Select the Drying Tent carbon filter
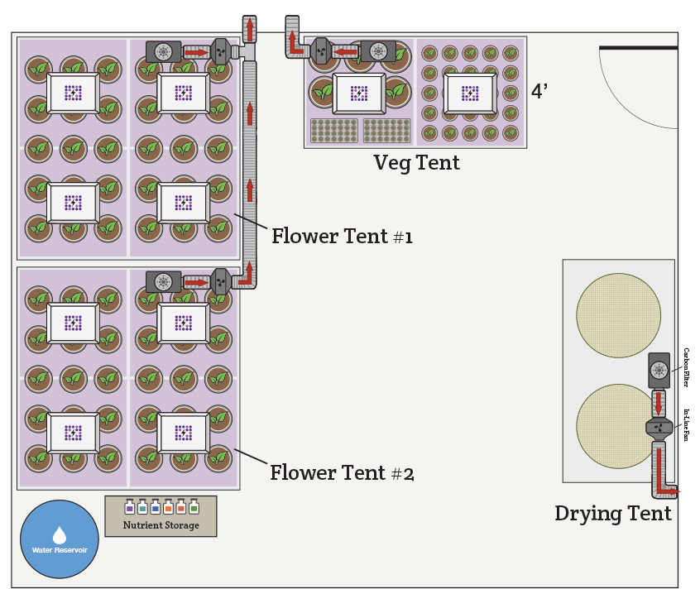 pyautogui.click(x=659, y=371)
